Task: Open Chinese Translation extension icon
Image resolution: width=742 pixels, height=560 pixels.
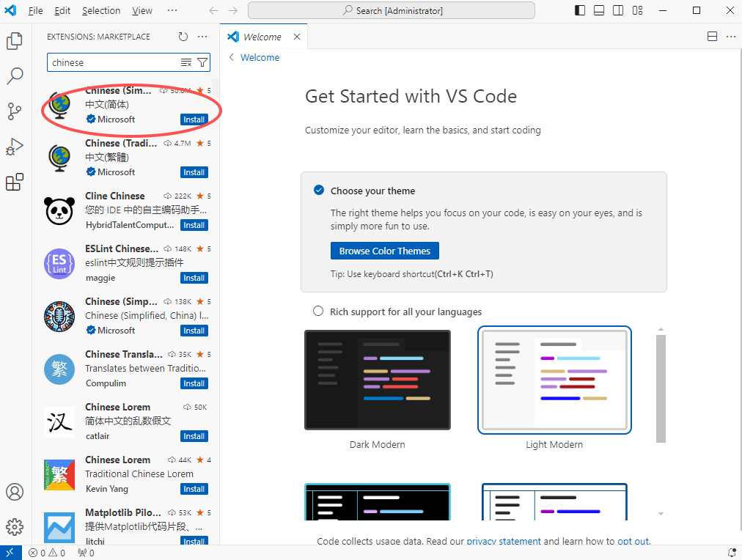Action: pos(59,369)
